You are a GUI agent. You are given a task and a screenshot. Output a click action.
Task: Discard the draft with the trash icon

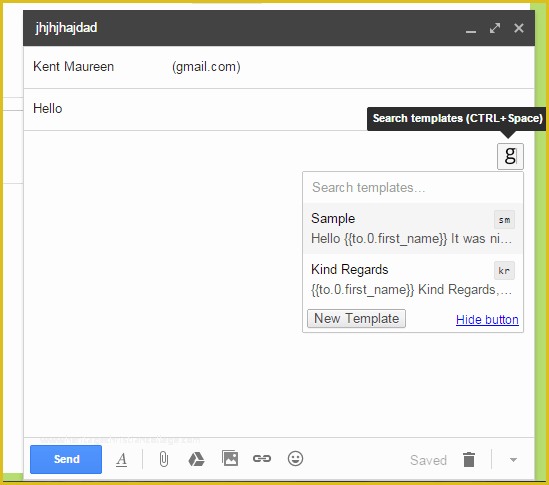[469, 459]
